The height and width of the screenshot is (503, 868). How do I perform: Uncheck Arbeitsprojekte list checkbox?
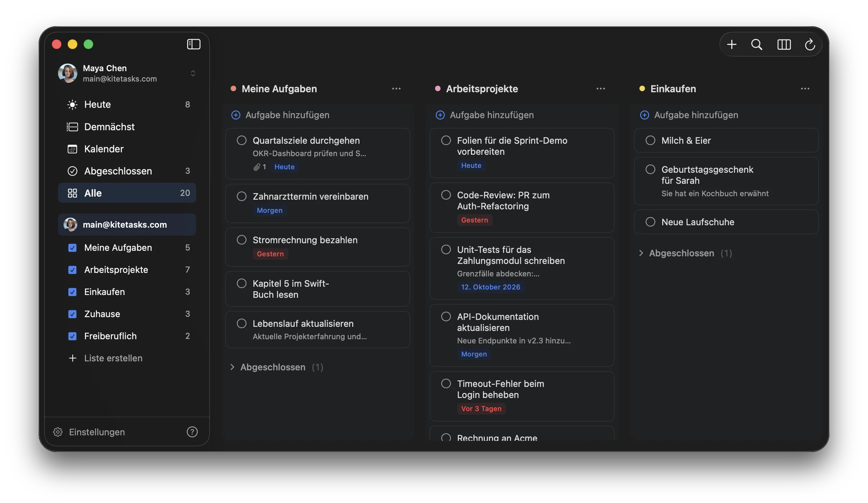tap(72, 270)
